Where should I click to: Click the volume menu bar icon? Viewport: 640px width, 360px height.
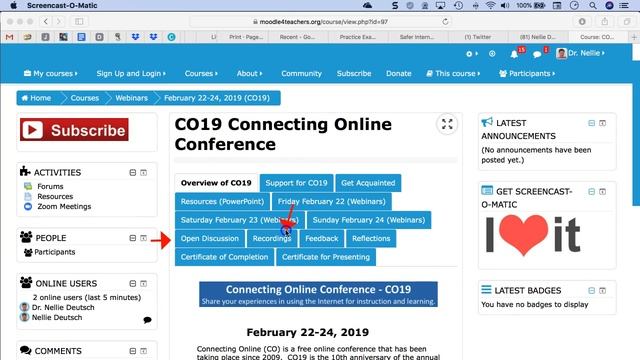pos(505,5)
